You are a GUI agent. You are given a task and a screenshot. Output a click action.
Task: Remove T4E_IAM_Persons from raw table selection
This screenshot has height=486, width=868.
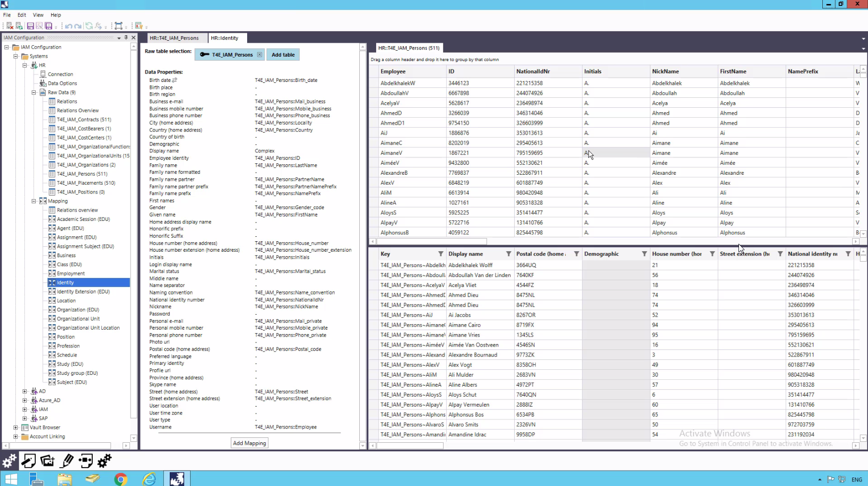(260, 55)
